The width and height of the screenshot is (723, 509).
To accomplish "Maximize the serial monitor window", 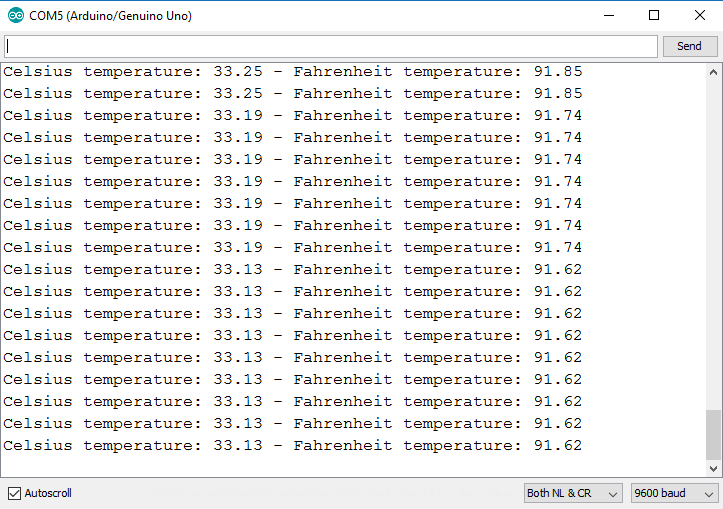I will (654, 15).
